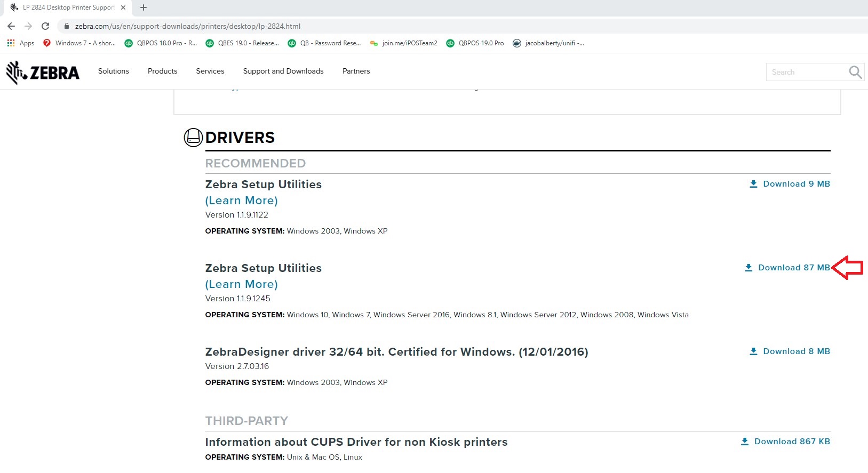This screenshot has width=868, height=473.
Task: Open the 'Windows 7 - A shor...' bookmark
Action: pos(79,43)
